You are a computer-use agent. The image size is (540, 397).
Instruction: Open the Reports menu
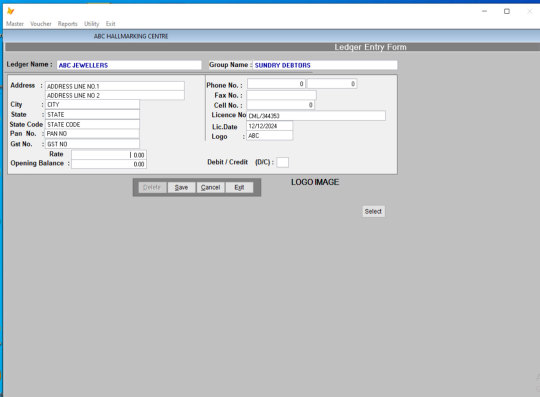coord(68,24)
